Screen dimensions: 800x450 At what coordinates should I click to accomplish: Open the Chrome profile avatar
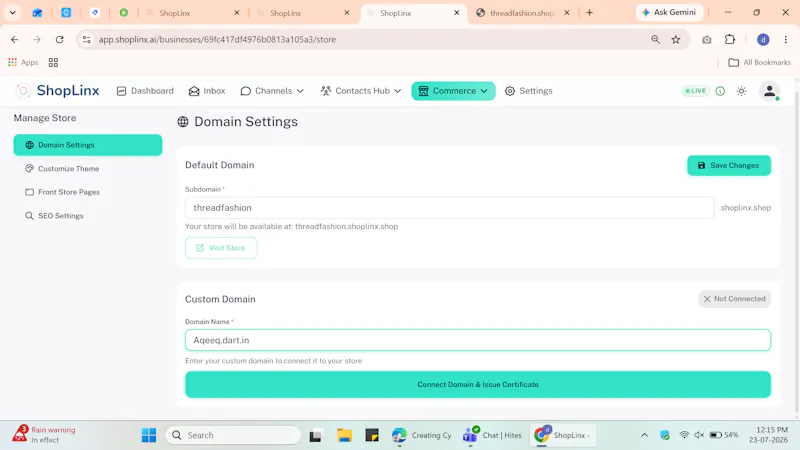(x=763, y=39)
